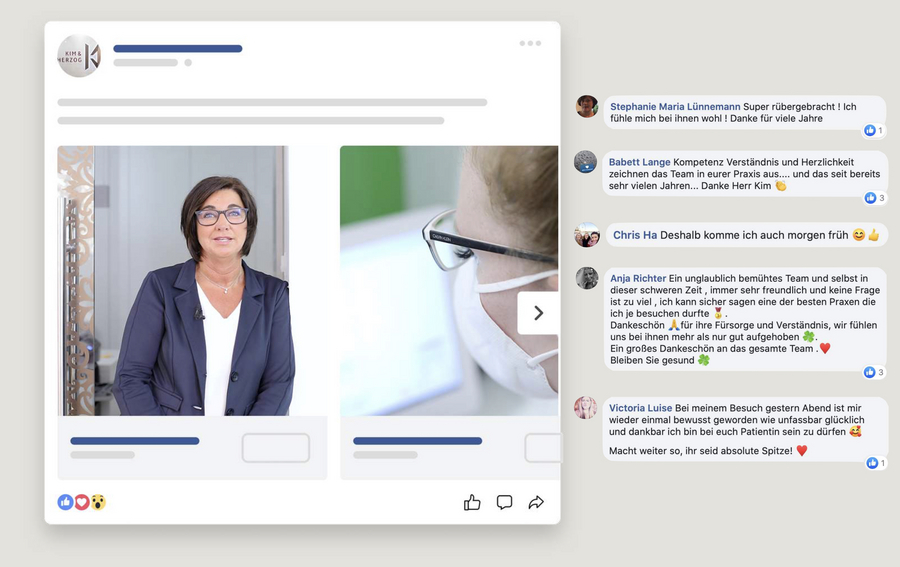
Task: Open Chris Ha's avatar picture
Action: pos(587,235)
